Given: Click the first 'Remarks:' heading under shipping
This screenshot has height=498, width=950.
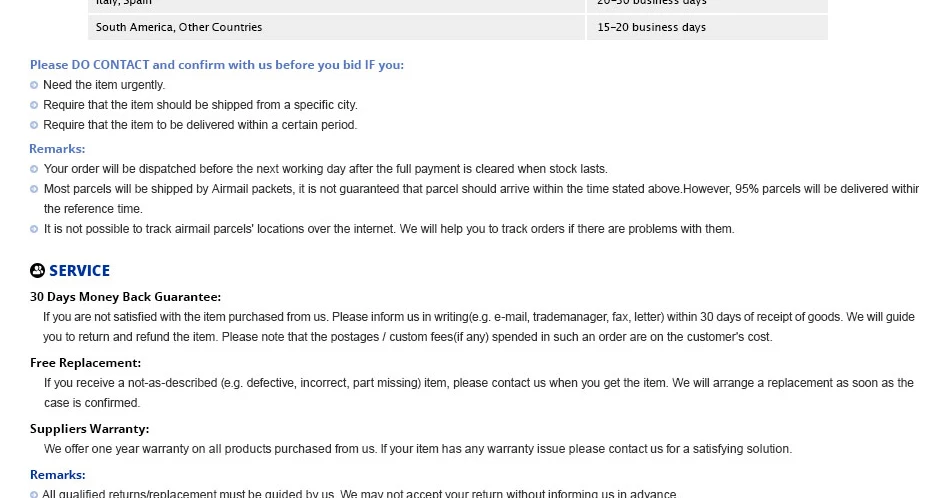Looking at the screenshot, I should pyautogui.click(x=57, y=149).
